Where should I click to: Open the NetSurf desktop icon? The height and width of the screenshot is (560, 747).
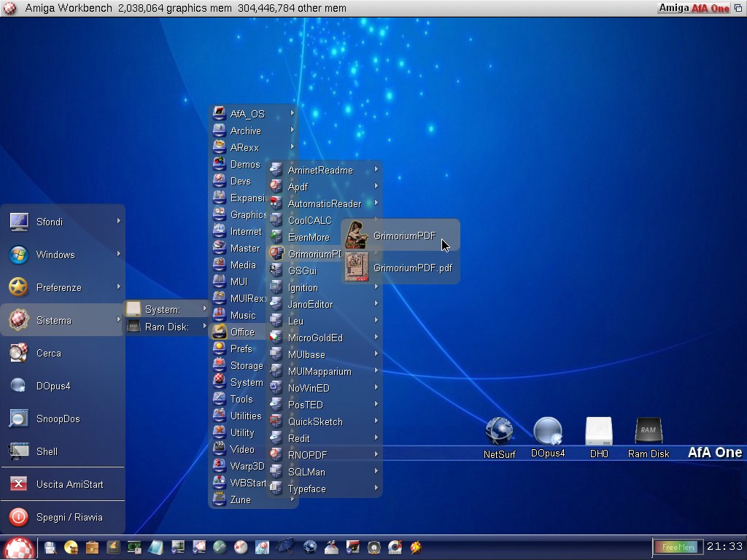click(499, 432)
